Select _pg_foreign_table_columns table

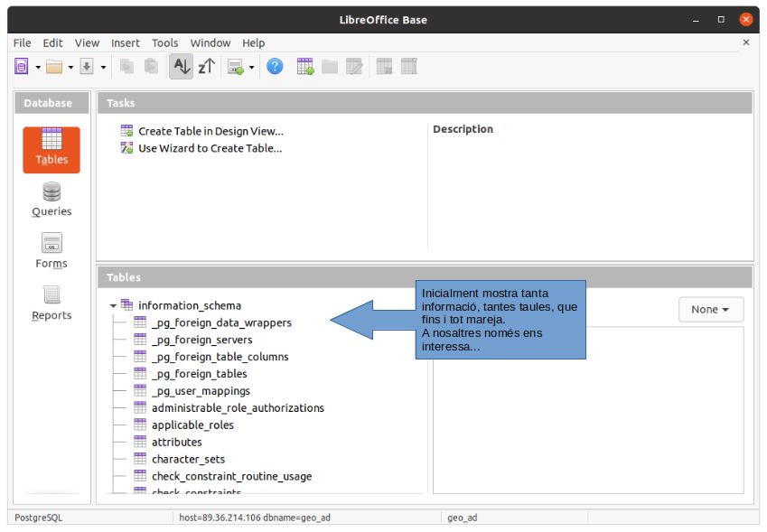click(220, 357)
